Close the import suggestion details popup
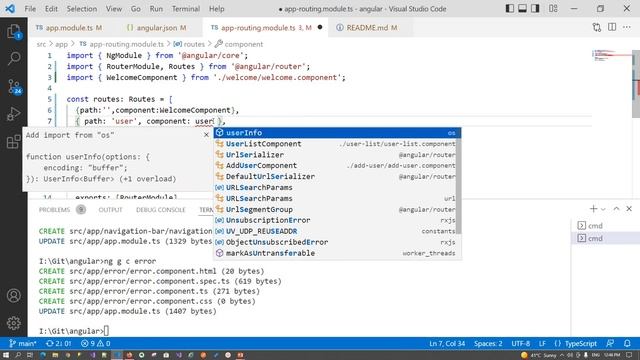This screenshot has width=640, height=360. coord(206,135)
